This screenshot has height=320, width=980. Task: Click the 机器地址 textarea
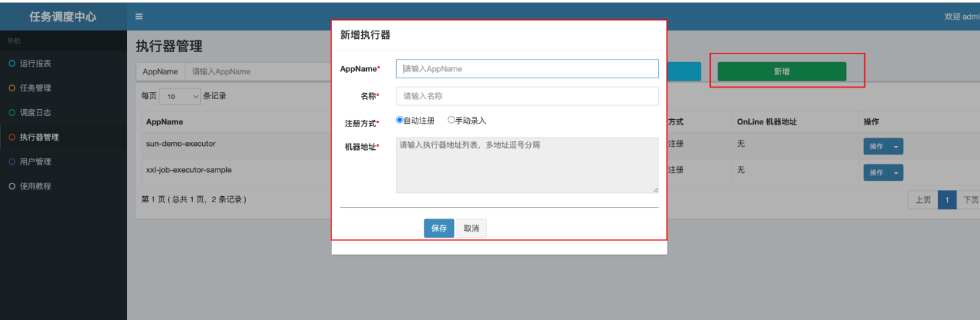[x=527, y=165]
